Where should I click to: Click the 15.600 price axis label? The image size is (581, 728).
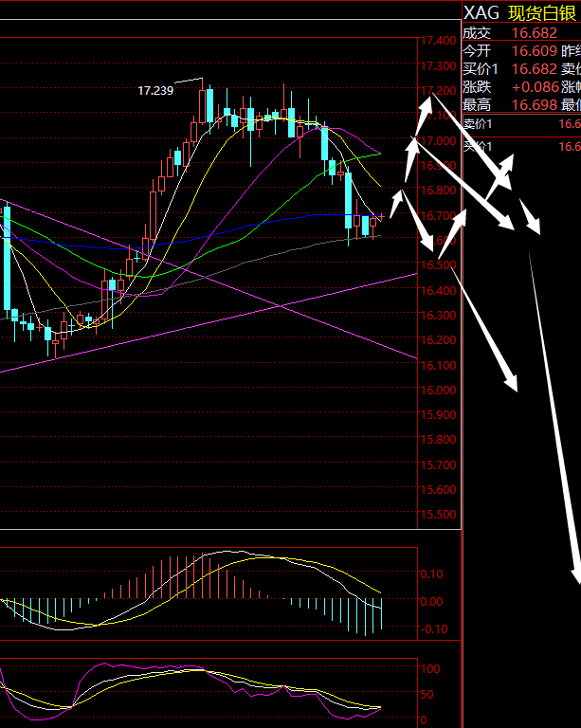438,489
